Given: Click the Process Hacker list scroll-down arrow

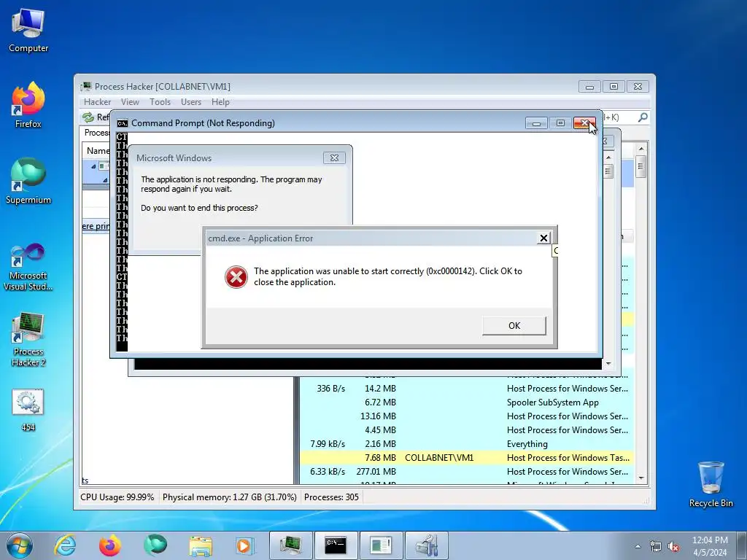Looking at the screenshot, I should pyautogui.click(x=641, y=478).
